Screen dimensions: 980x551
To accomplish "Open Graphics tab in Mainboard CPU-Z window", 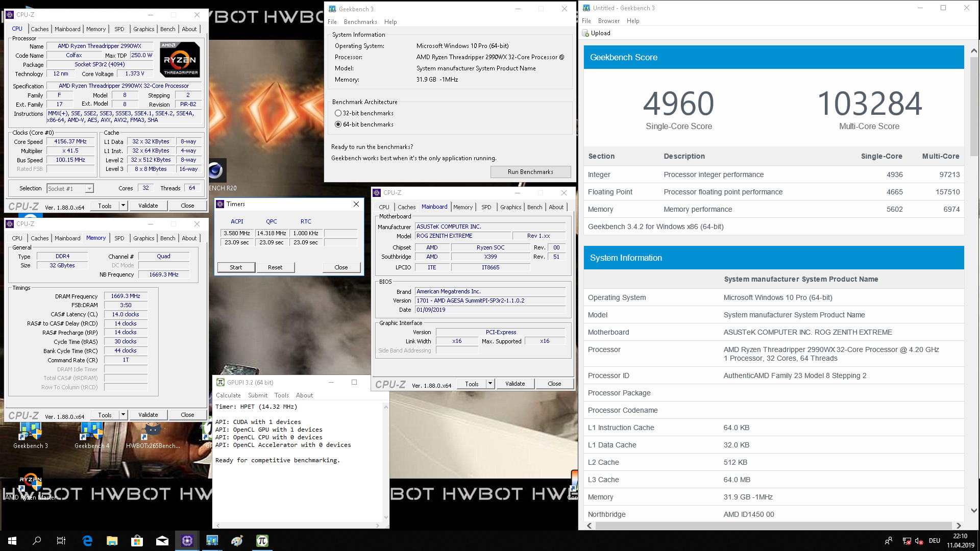I will click(510, 207).
